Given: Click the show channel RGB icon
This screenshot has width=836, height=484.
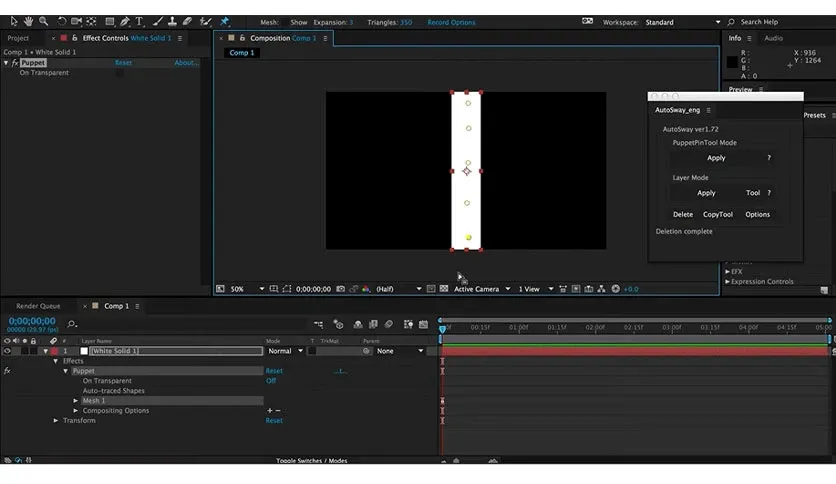Looking at the screenshot, I should click(x=366, y=289).
